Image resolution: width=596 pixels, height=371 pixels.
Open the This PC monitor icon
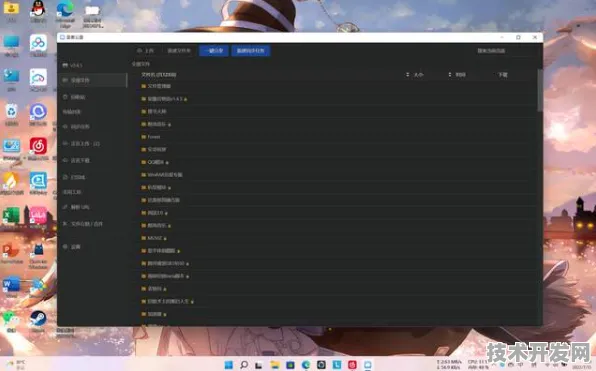[x=11, y=45]
